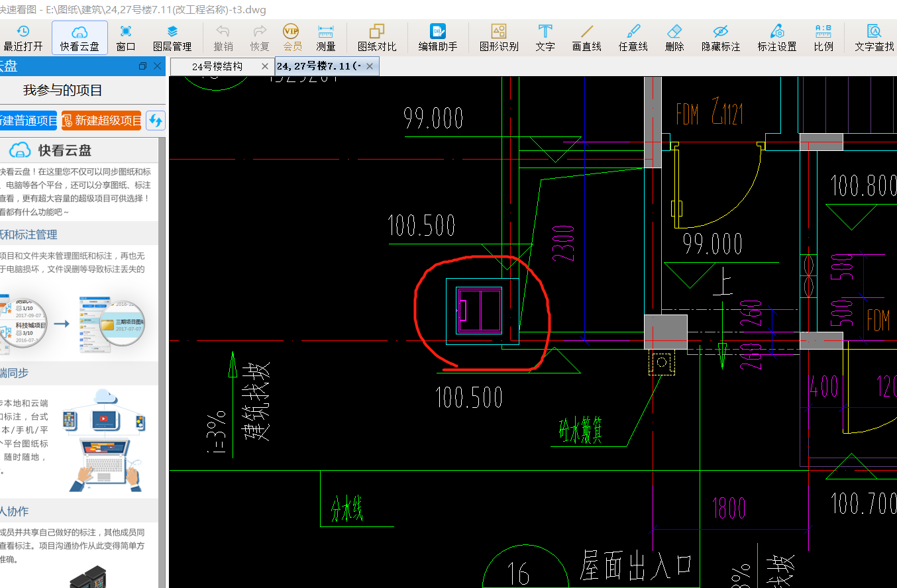This screenshot has height=588, width=897.
Task: Open the VIP 会员 membership page
Action: pos(292,38)
